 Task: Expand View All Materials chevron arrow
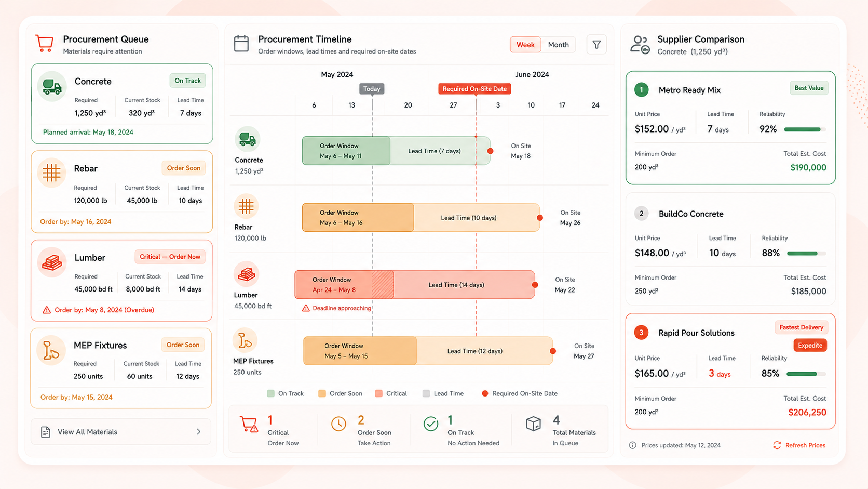[x=199, y=432]
